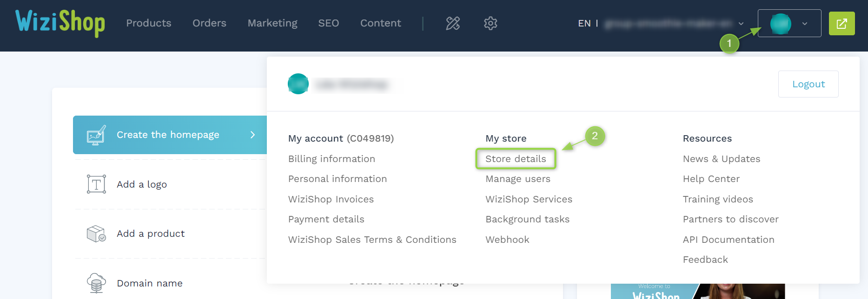The image size is (868, 299).
Task: Select the Create the homepage step
Action: click(x=170, y=135)
